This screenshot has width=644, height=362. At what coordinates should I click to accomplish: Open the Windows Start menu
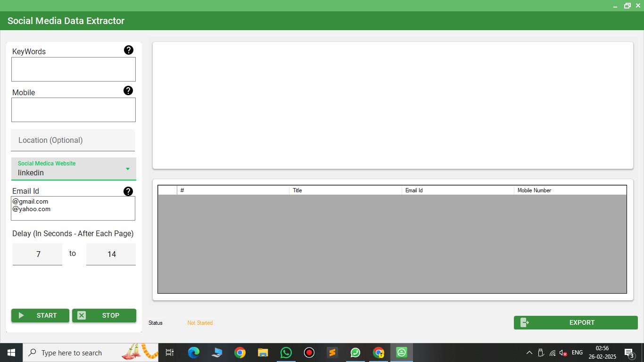click(11, 353)
